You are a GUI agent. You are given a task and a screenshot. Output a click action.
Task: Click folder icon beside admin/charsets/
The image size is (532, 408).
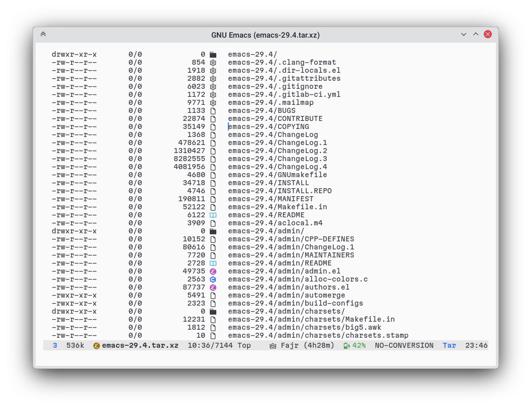point(213,311)
